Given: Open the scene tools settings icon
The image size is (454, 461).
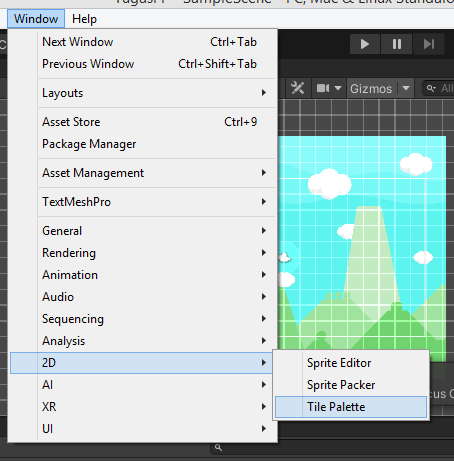Looking at the screenshot, I should [297, 88].
